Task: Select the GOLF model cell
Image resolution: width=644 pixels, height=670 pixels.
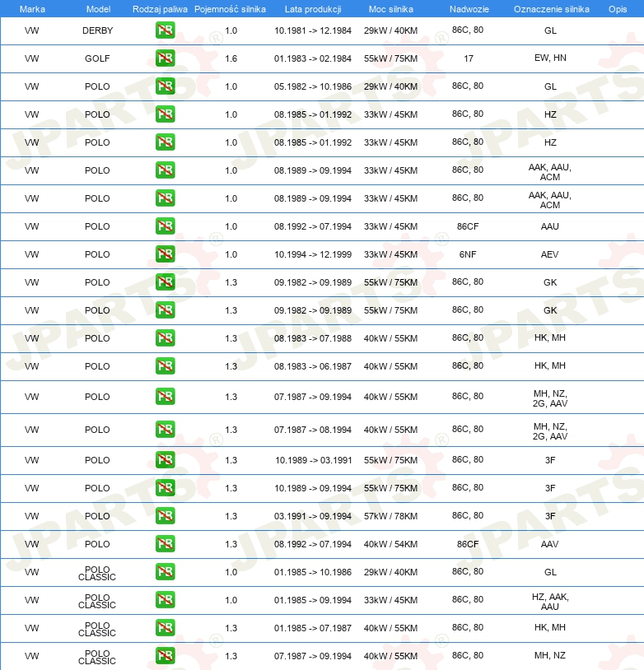Action: click(97, 58)
